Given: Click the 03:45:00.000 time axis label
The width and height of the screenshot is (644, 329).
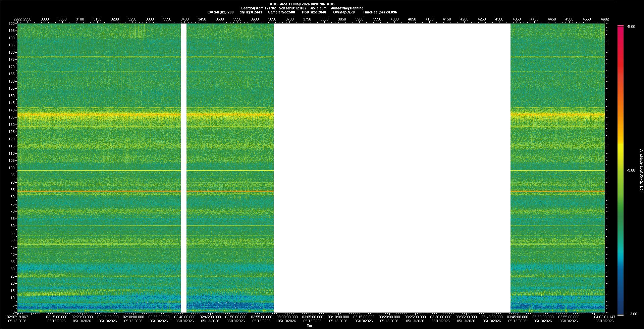Looking at the screenshot, I should 517,317.
